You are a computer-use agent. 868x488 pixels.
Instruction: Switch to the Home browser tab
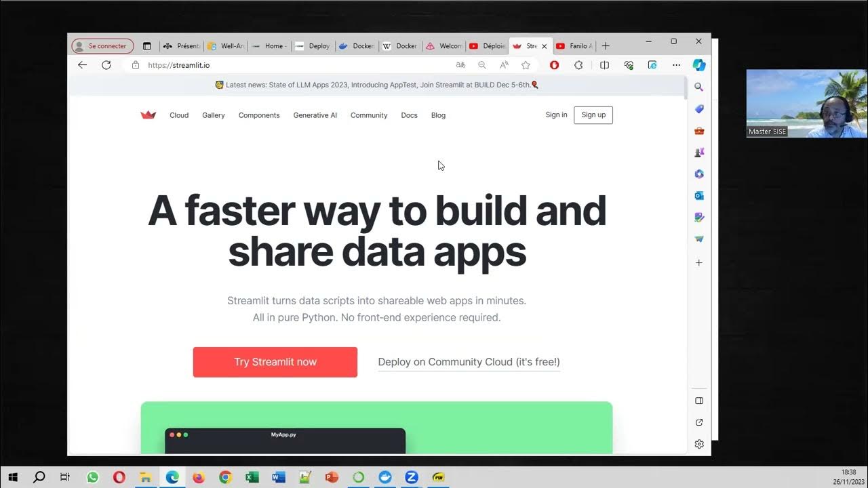pyautogui.click(x=269, y=46)
